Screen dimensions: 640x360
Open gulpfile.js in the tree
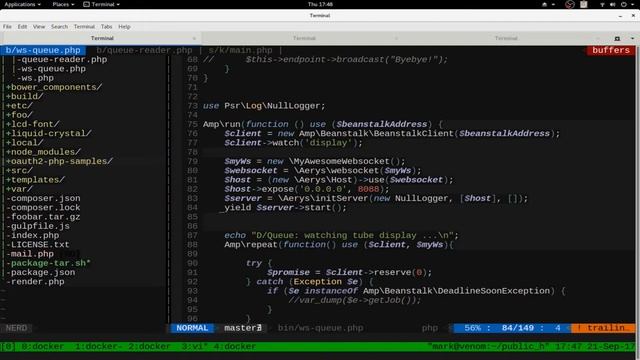38,226
